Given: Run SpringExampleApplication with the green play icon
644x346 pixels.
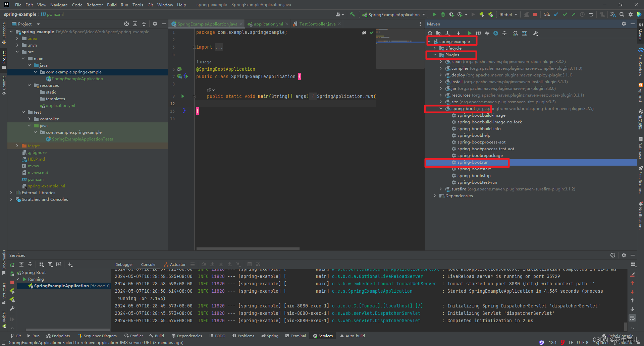Looking at the screenshot, I should (x=434, y=14).
